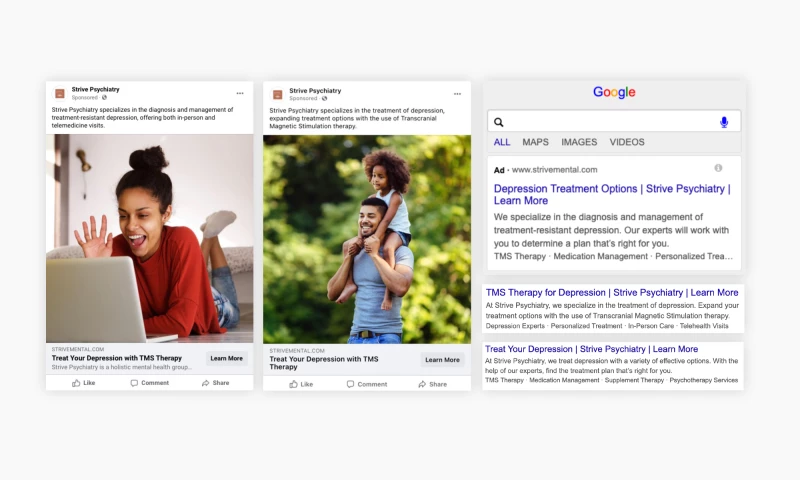Share the first ad post
Screen dimensions: 800x480
tap(215, 383)
